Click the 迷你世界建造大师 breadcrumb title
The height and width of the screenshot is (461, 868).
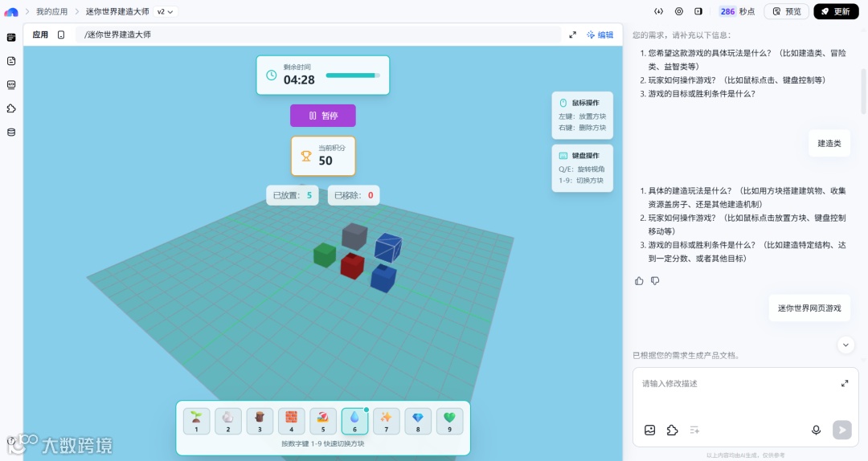(117, 11)
